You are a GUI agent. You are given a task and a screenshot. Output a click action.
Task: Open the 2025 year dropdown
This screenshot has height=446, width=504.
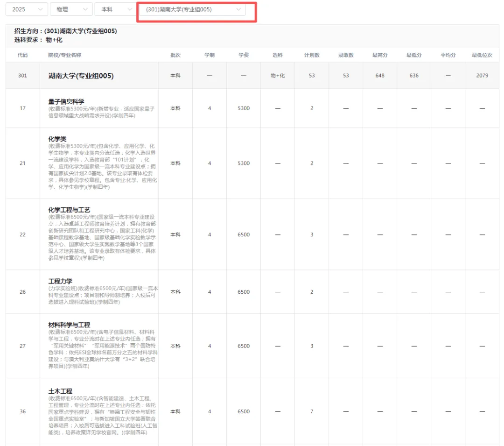[x=27, y=9]
